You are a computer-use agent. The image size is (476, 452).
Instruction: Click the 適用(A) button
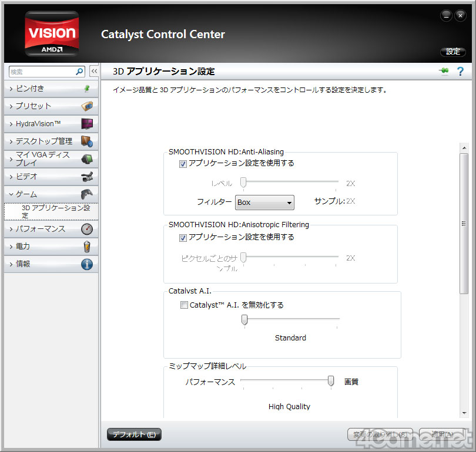pyautogui.click(x=443, y=434)
